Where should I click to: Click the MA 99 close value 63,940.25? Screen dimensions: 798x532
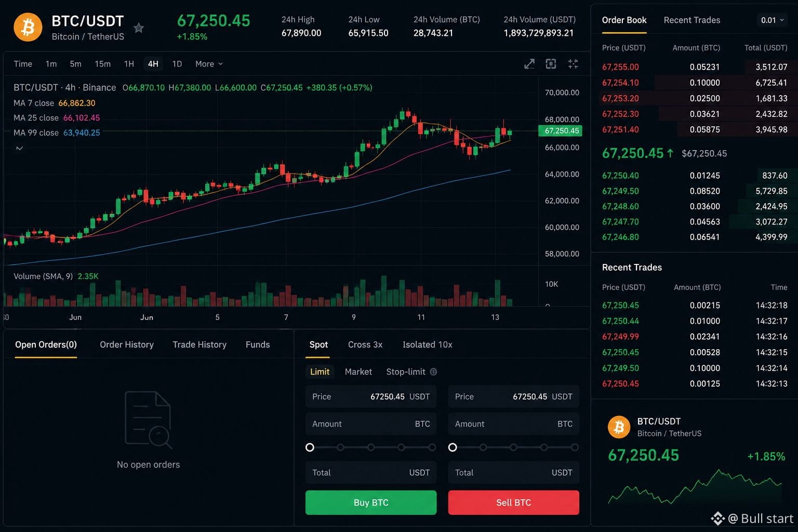point(82,133)
